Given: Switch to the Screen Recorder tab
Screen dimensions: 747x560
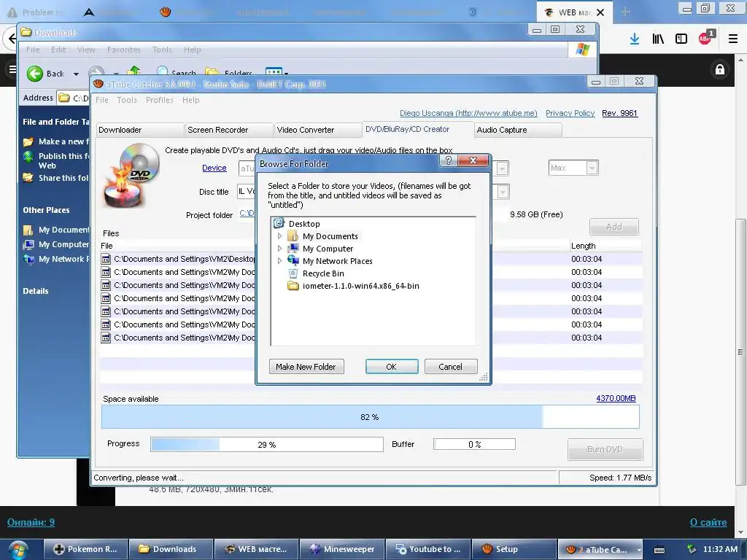Looking at the screenshot, I should click(x=228, y=130).
